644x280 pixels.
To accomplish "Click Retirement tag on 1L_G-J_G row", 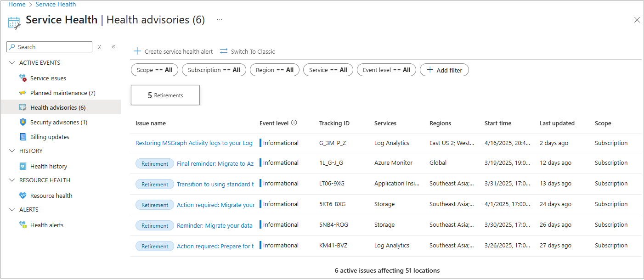I will [155, 163].
